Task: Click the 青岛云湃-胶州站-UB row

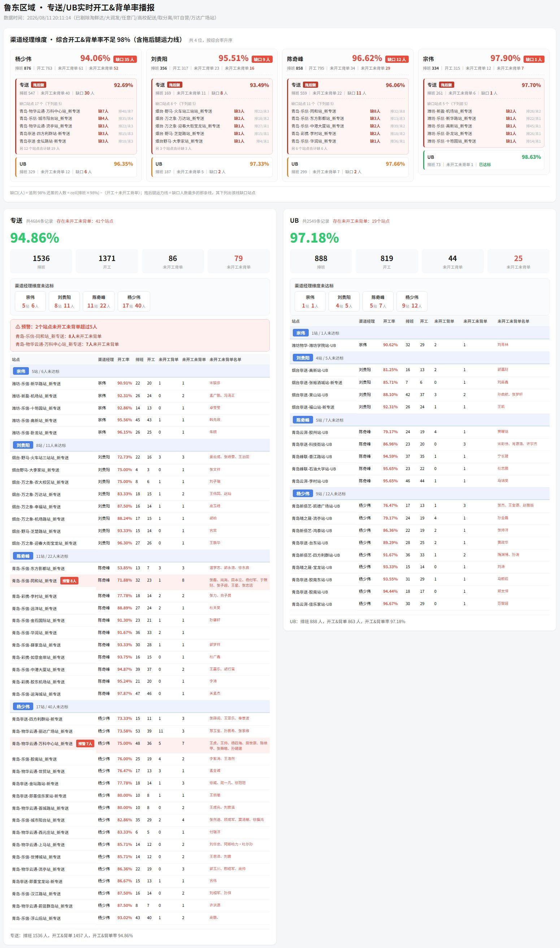Action: 420,432
